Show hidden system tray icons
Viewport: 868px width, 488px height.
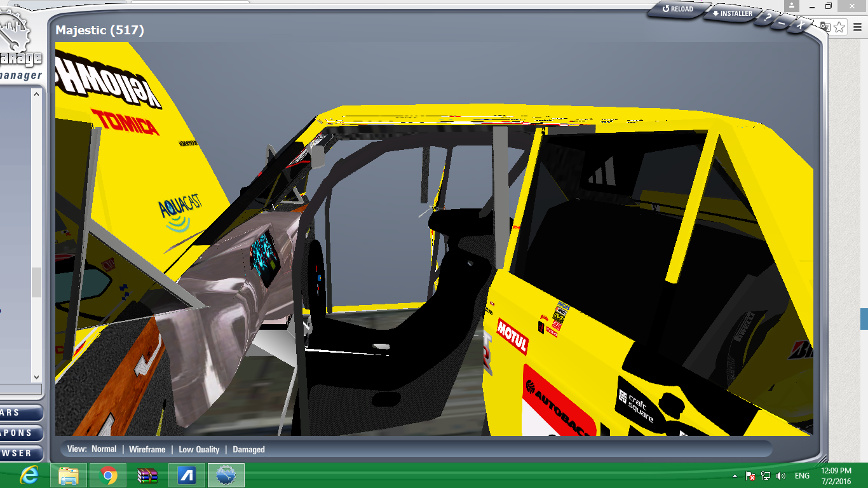click(x=735, y=476)
